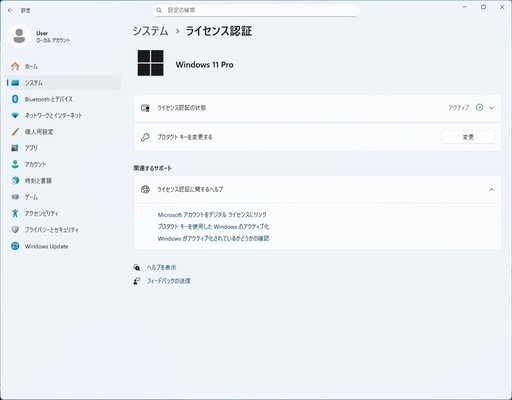Click the システム monitor icon
512x400 pixels.
[x=15, y=83]
